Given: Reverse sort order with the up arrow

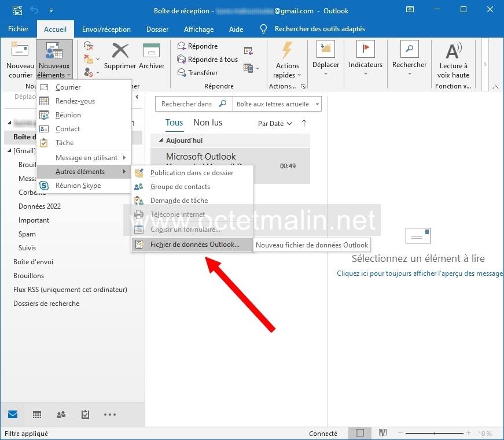Looking at the screenshot, I should pyautogui.click(x=304, y=123).
